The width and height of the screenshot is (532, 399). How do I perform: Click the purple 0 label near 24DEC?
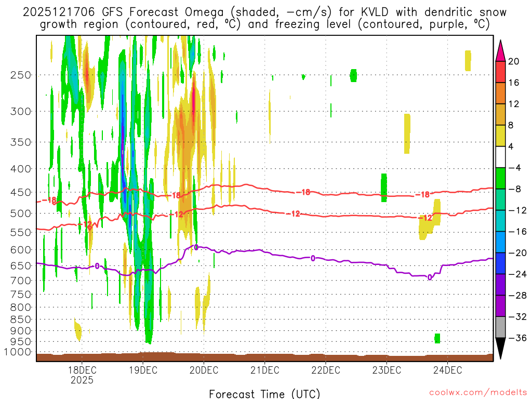click(430, 277)
